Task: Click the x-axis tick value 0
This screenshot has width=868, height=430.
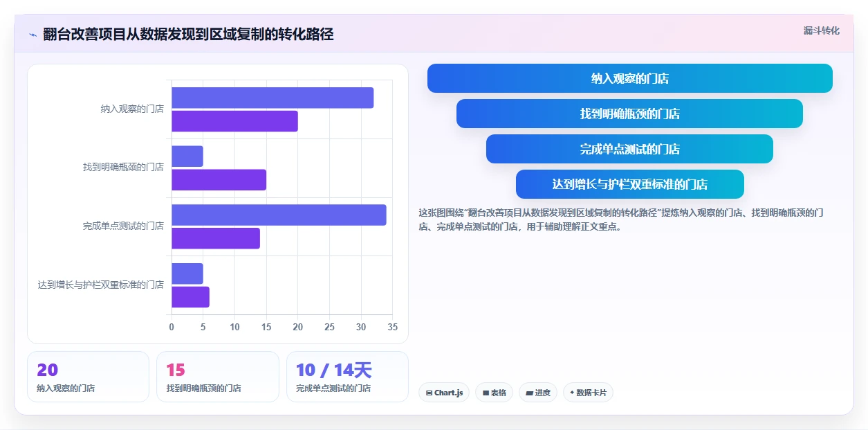Action: pyautogui.click(x=172, y=327)
